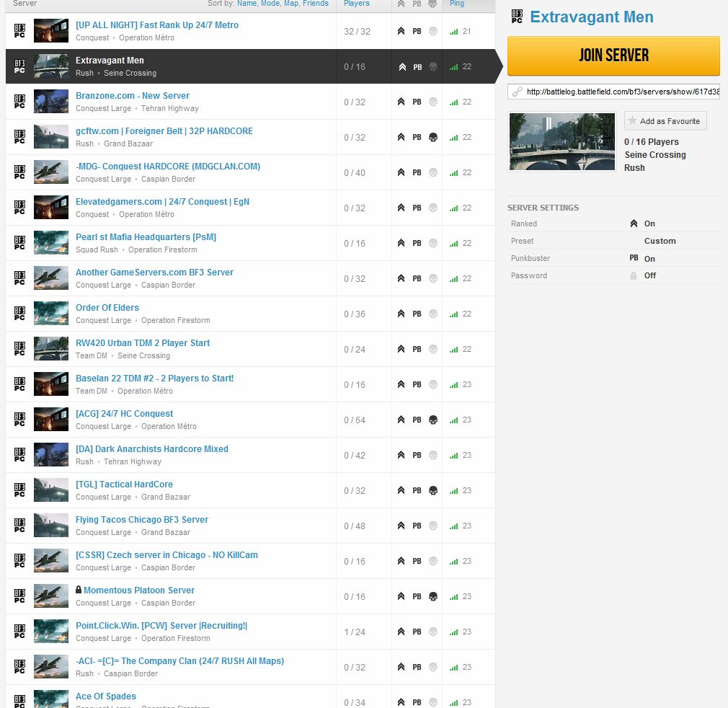Click hardcore skull icon on gcftw.com row
This screenshot has width=728, height=708.
click(432, 137)
